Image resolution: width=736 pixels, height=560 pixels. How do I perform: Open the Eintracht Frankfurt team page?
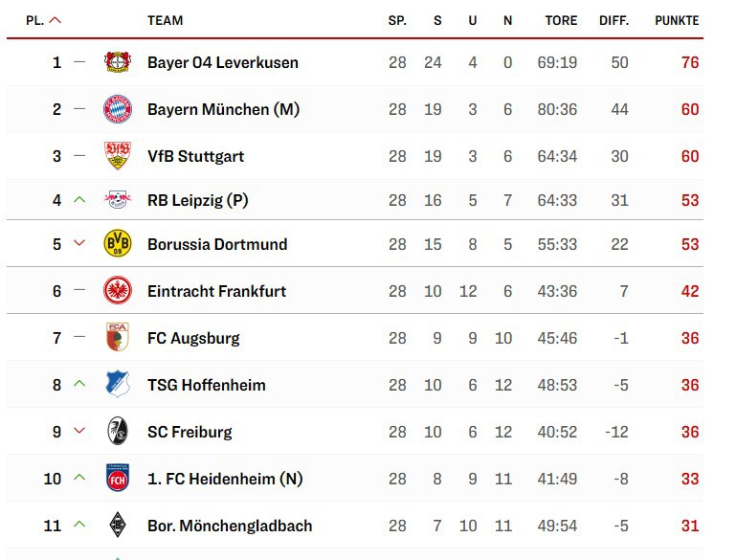216,291
